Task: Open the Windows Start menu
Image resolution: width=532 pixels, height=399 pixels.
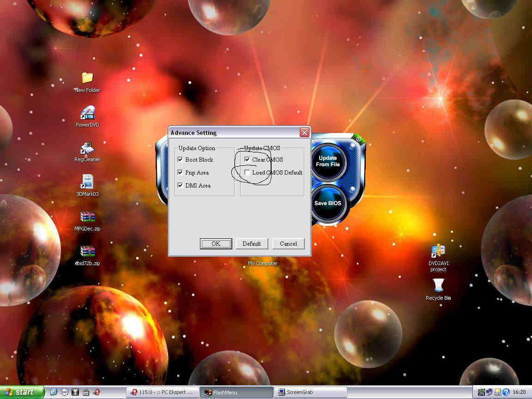Action: (x=22, y=392)
